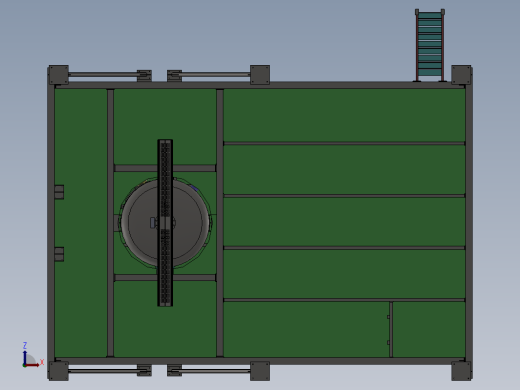Image resolution: width=520 pixels, height=390 pixels.
Task: Select the upper bracket on the left wall
Action: click(x=59, y=192)
